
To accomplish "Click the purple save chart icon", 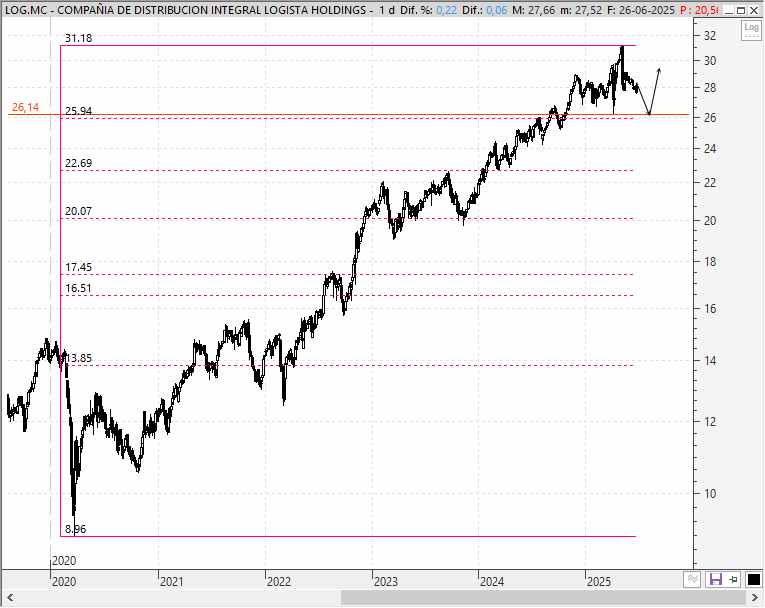I will [715, 579].
